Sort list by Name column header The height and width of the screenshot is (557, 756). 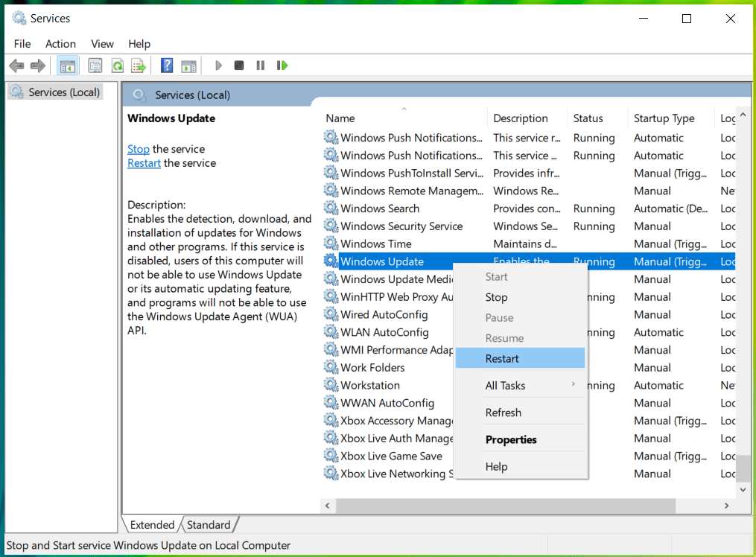[340, 118]
